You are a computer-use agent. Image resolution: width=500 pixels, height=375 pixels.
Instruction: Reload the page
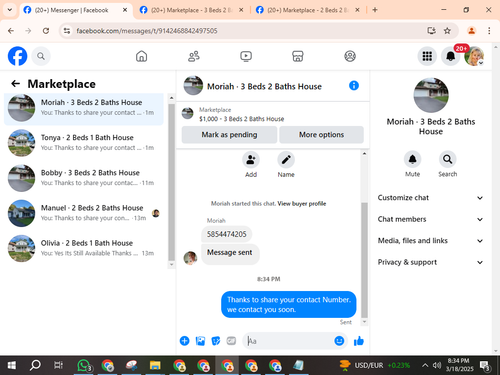click(x=46, y=31)
